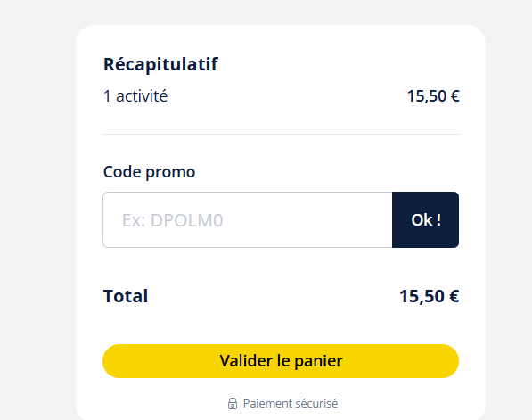Click the 15,50 € total amount

point(430,296)
